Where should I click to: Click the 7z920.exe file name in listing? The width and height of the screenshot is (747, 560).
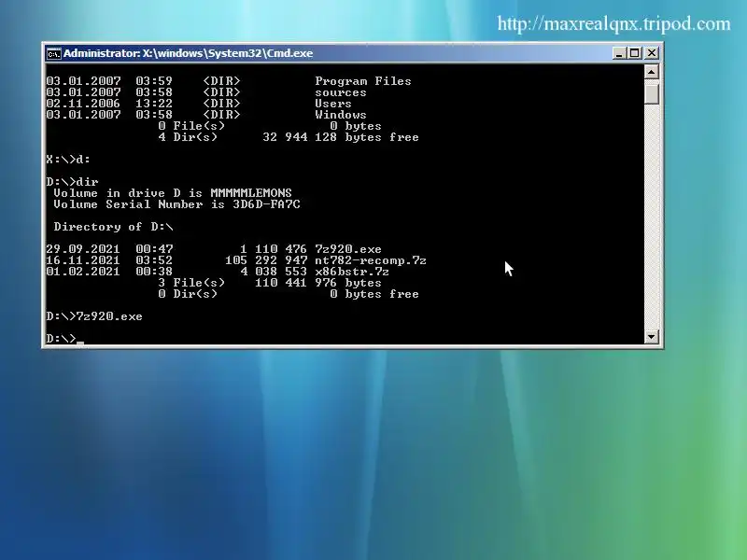[x=347, y=249]
